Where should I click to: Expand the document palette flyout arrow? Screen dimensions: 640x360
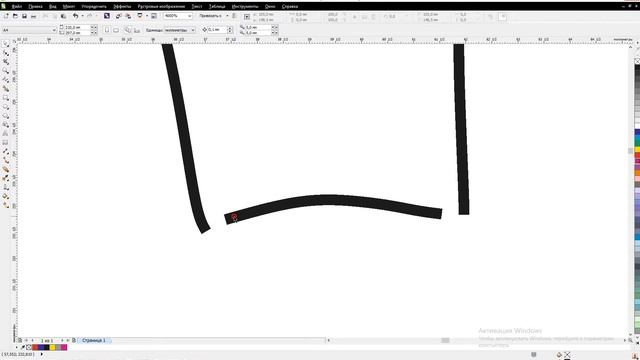pos(16,347)
